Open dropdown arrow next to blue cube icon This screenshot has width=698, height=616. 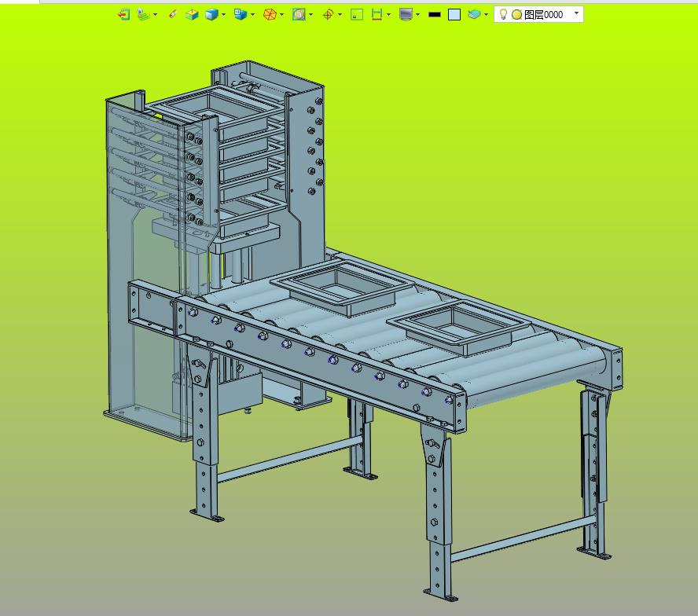pos(223,15)
